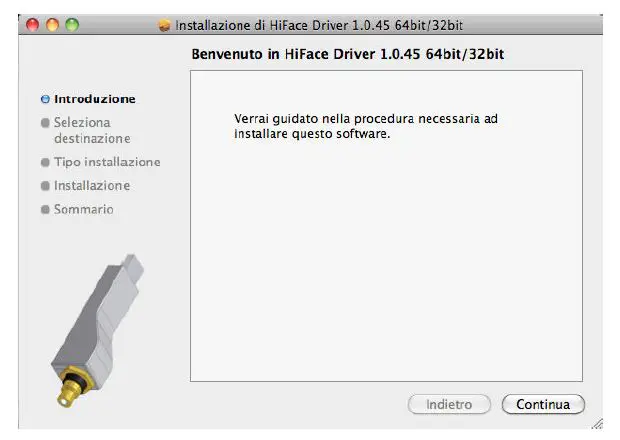Click the Seleziona destinazione step bullet
The height and width of the screenshot is (440, 620).
pos(45,123)
